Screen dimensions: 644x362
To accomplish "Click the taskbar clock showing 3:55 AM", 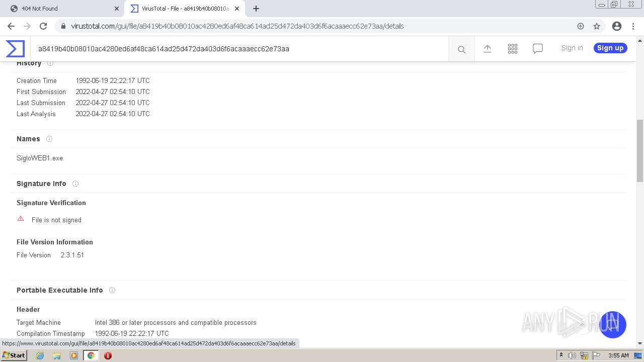I will [x=618, y=355].
